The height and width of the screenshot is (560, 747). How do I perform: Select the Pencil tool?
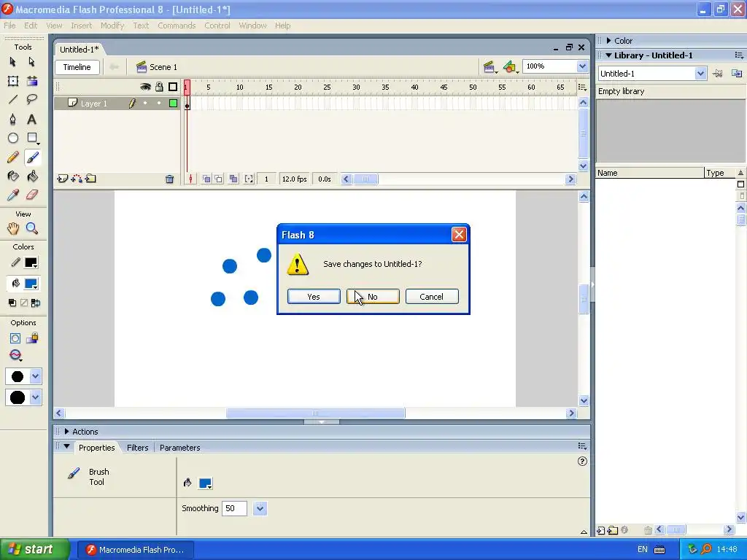point(13,157)
